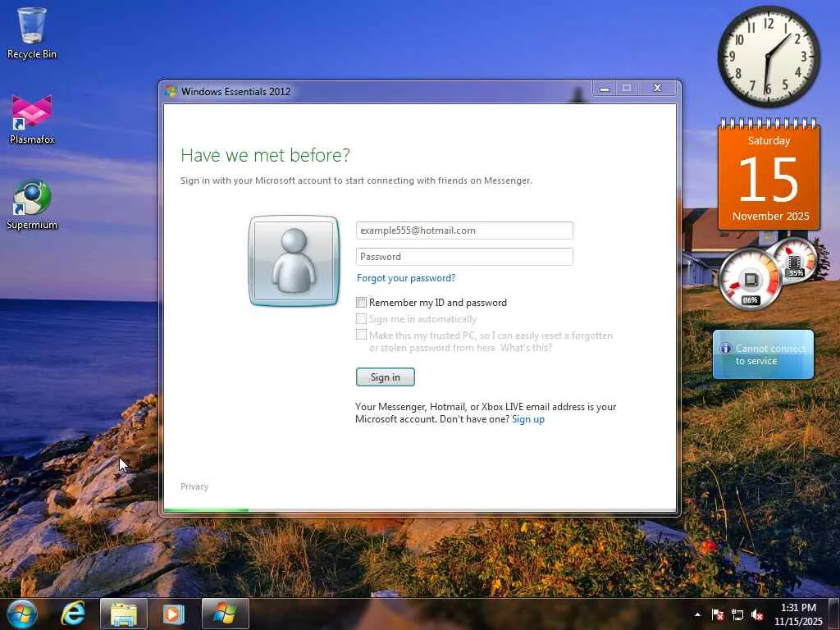Select the Plasmafox desktop shortcut
Image resolution: width=840 pixels, height=630 pixels.
32,119
